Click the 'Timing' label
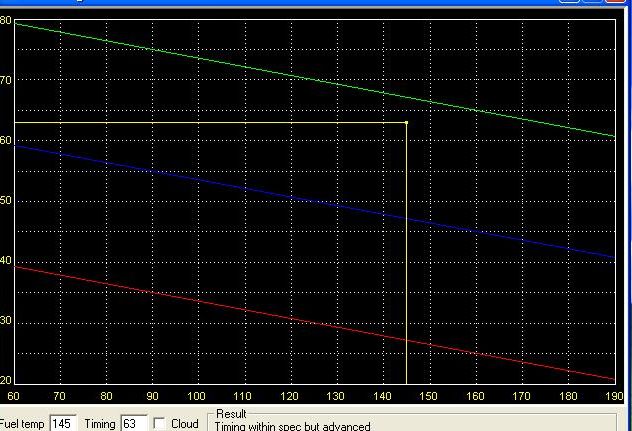This screenshot has width=632, height=431. click(100, 424)
